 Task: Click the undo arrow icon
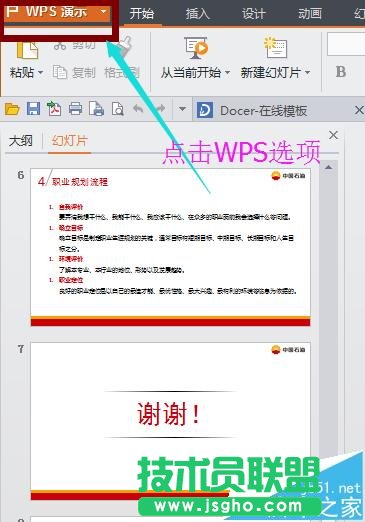(x=138, y=109)
